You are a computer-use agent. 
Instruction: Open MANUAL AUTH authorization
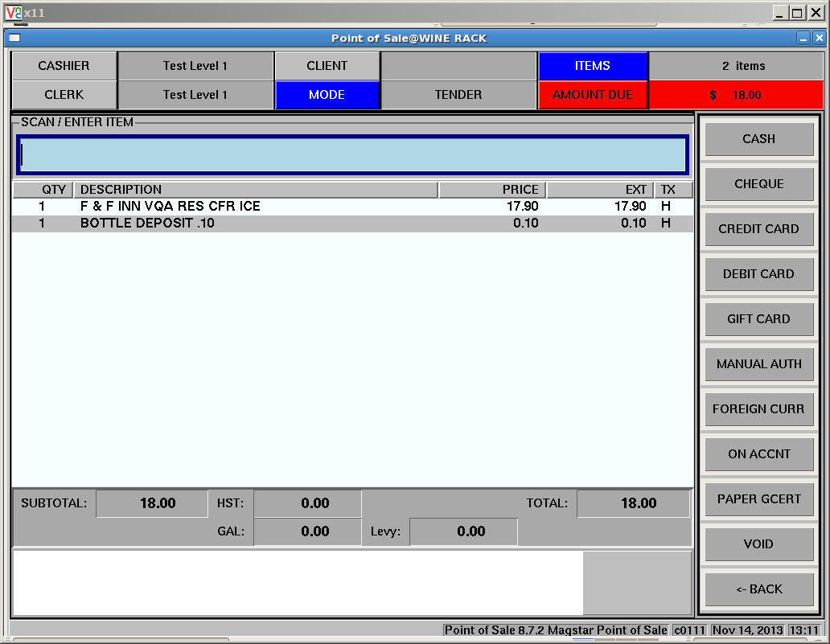click(x=758, y=363)
